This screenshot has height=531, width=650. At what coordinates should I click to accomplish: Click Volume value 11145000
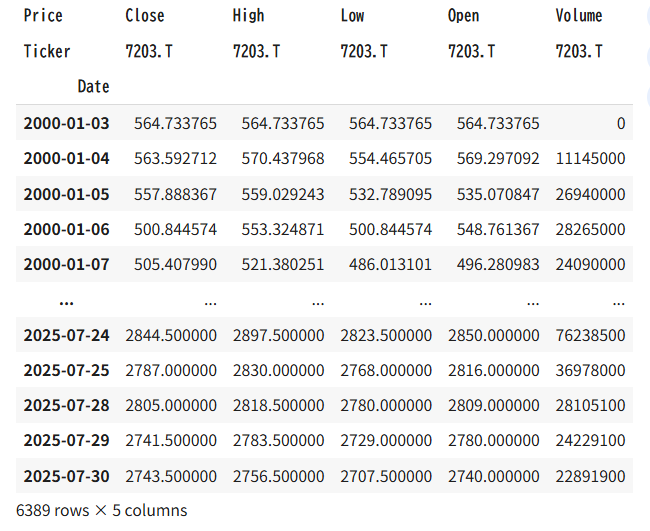tap(590, 159)
